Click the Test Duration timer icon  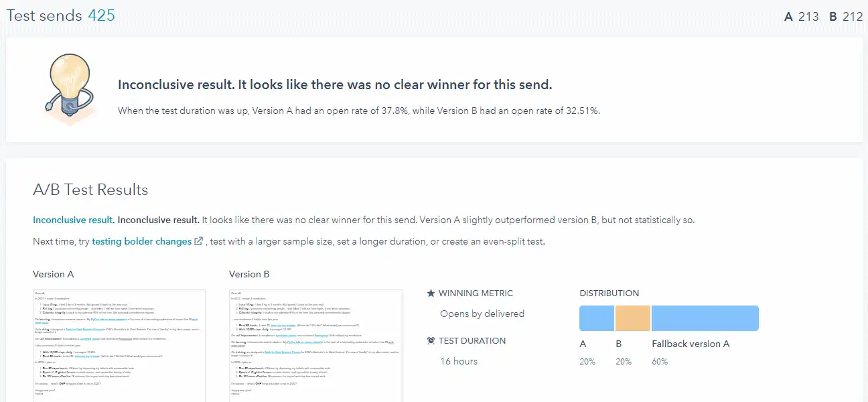[x=431, y=340]
